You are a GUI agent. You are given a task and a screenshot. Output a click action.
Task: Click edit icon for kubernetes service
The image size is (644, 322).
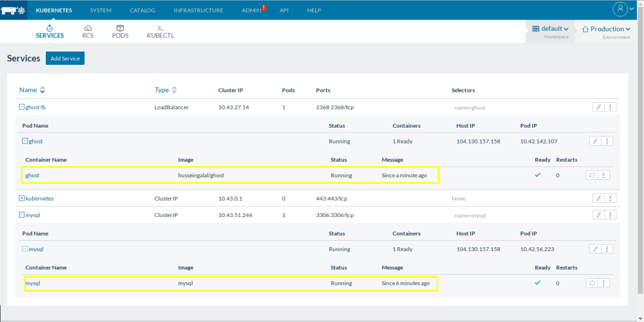pyautogui.click(x=597, y=198)
